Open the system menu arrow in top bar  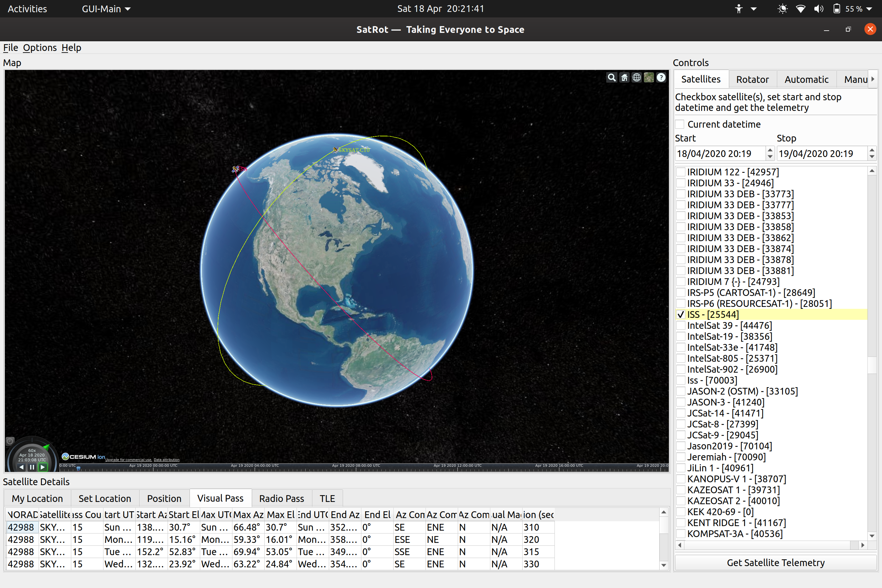(x=869, y=9)
